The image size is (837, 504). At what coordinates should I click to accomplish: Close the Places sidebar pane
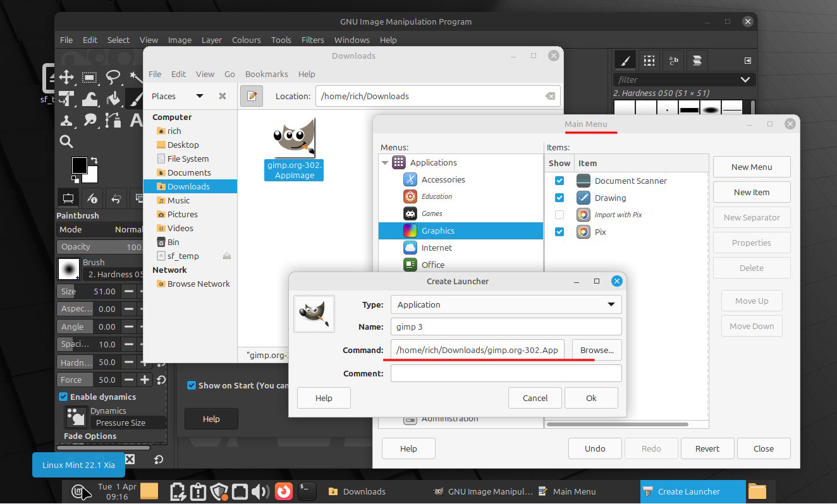[x=223, y=96]
